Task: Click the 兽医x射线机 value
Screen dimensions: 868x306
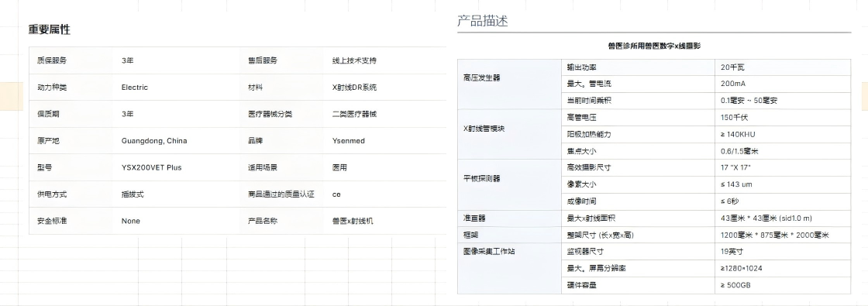Action: (353, 221)
